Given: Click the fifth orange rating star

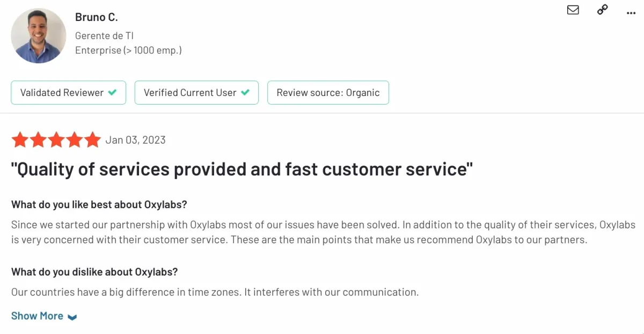Looking at the screenshot, I should pos(92,140).
